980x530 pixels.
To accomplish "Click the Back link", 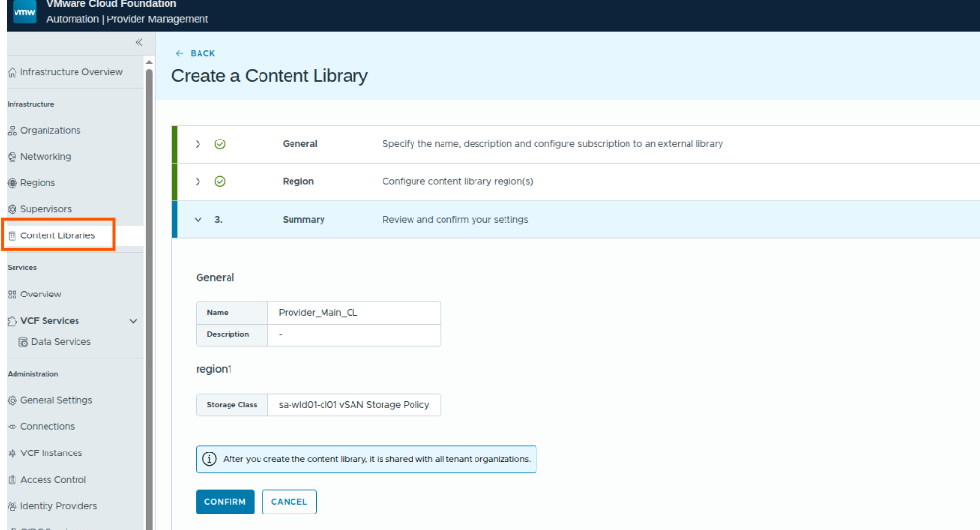I will 196,53.
